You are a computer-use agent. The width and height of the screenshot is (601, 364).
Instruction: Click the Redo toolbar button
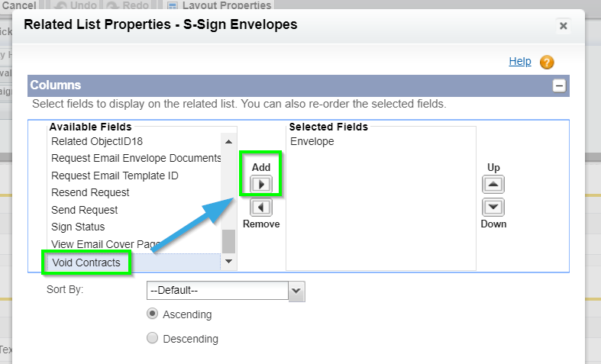click(x=128, y=5)
